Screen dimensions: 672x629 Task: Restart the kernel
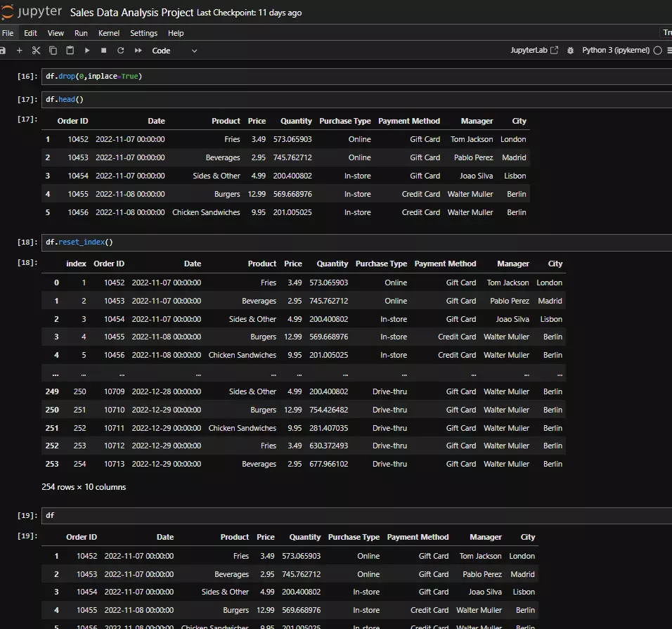[x=121, y=51]
